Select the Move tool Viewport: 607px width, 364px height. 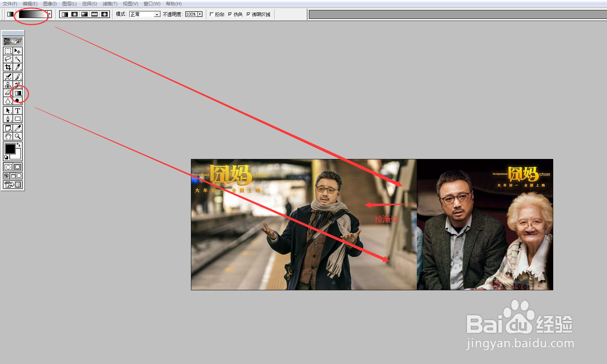pyautogui.click(x=18, y=51)
